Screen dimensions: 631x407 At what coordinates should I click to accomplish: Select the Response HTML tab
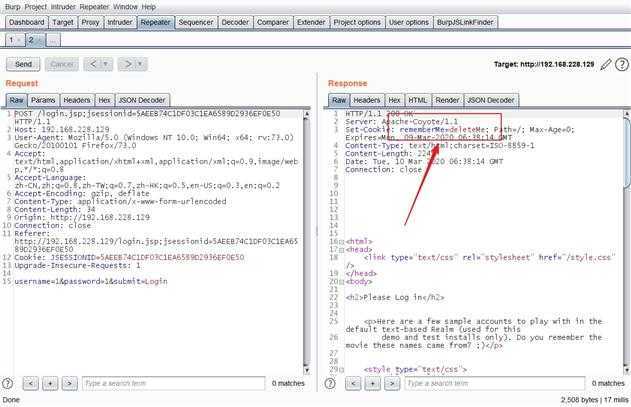[x=418, y=100]
